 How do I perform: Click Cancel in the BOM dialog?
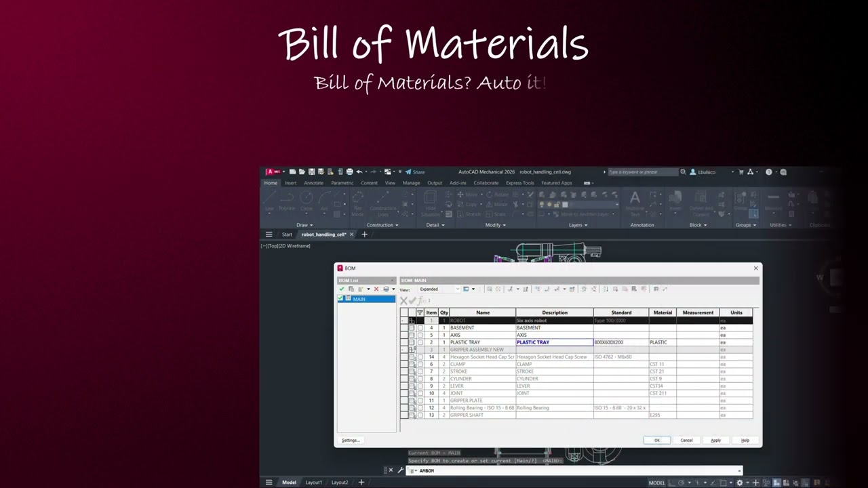coord(686,441)
